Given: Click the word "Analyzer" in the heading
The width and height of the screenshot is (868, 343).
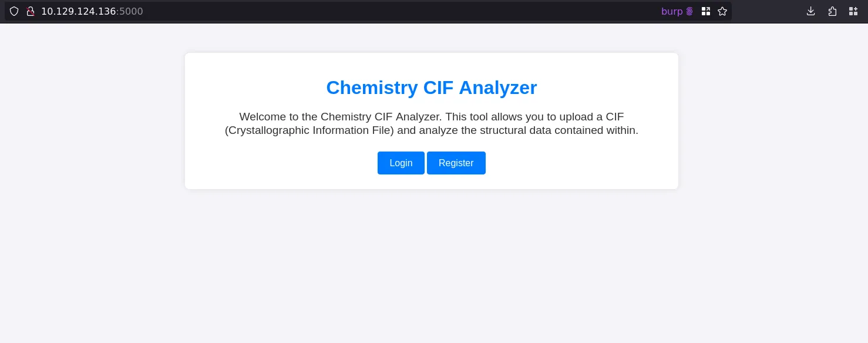Looking at the screenshot, I should click(x=497, y=88).
